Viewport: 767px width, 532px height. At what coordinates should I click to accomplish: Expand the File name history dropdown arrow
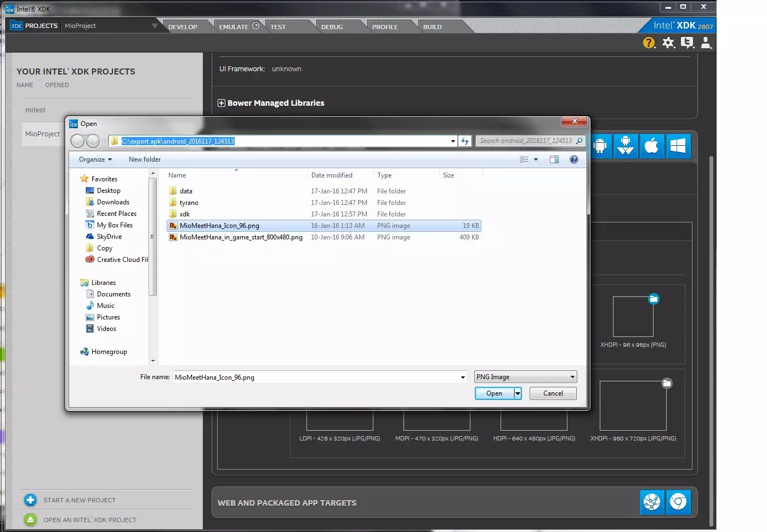coord(463,377)
